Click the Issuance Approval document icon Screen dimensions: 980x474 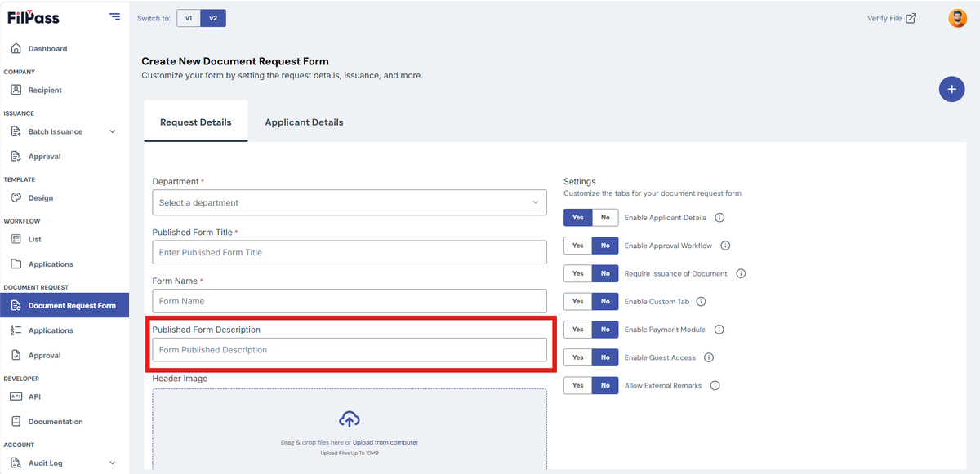click(x=16, y=156)
